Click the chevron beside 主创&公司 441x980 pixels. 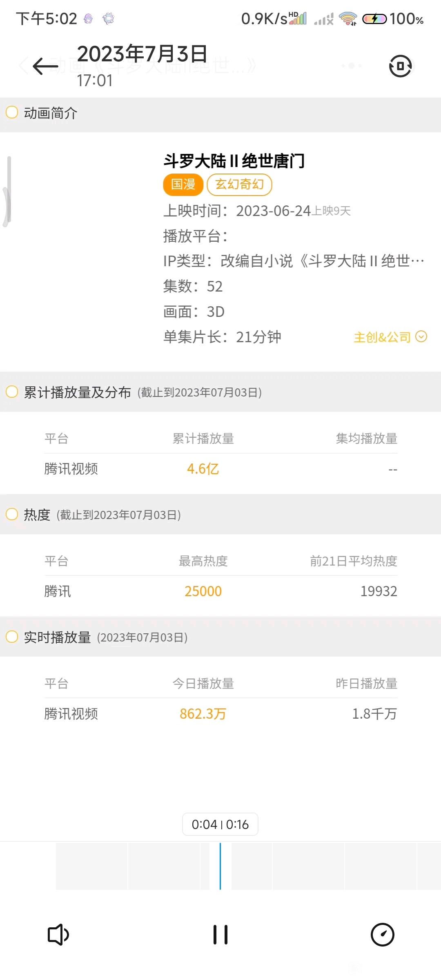421,336
